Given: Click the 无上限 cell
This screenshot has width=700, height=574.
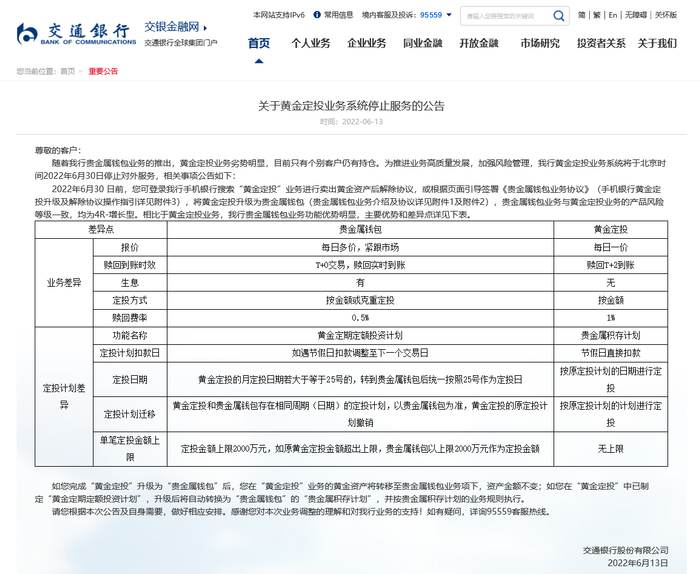Looking at the screenshot, I should [x=611, y=449].
